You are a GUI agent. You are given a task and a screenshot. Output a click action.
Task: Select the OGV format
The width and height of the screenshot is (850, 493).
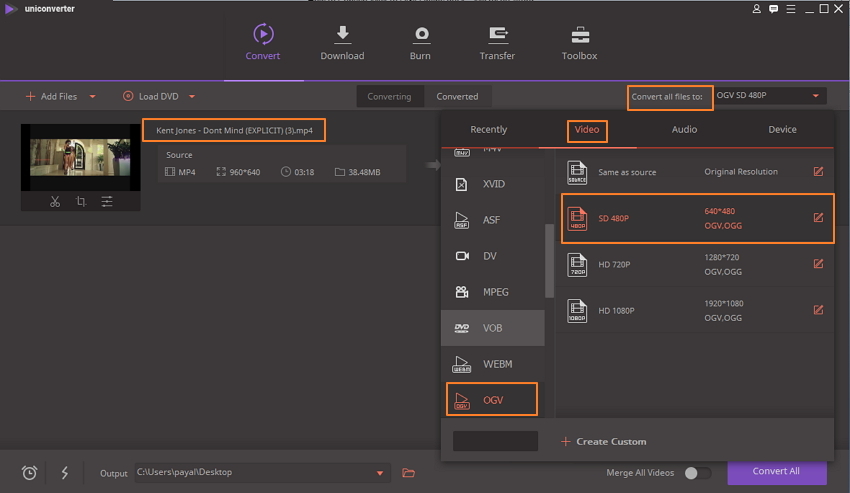pos(492,400)
